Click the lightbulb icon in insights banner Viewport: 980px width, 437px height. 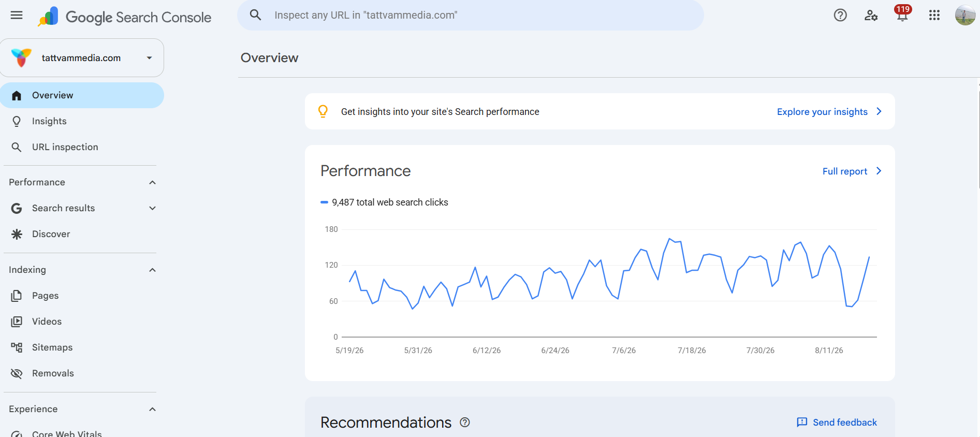(x=323, y=111)
